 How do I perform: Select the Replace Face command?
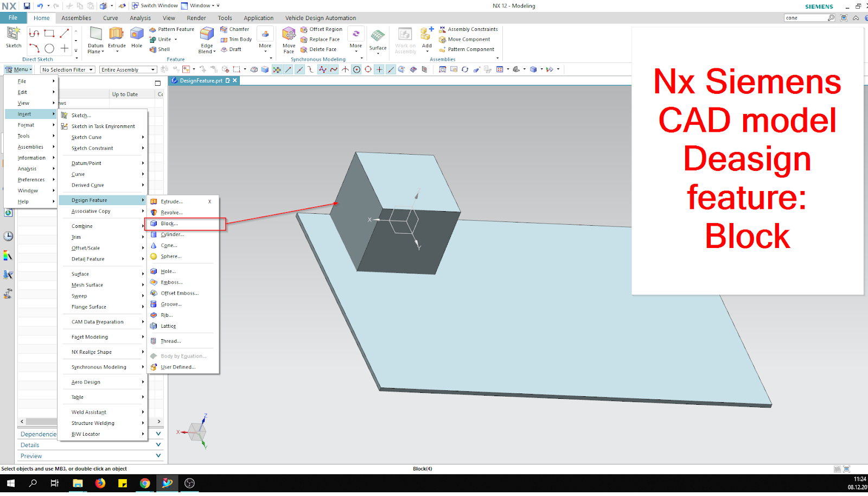coord(320,39)
